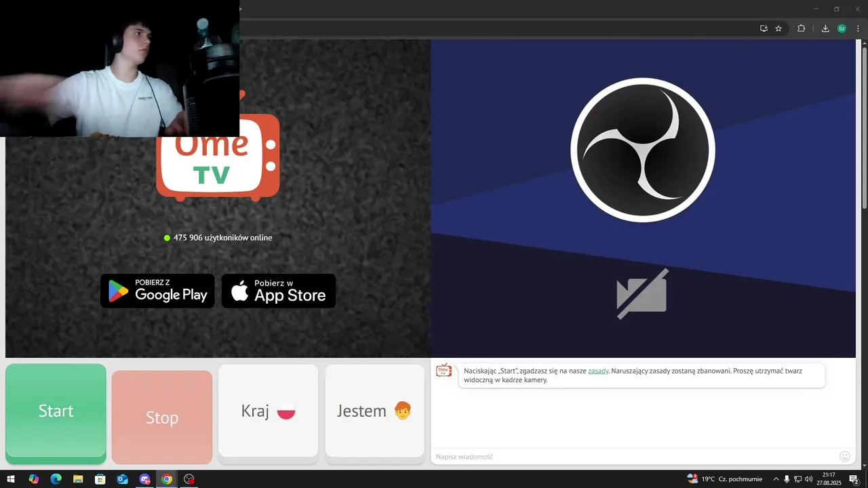Click the network tray icon

(x=797, y=479)
